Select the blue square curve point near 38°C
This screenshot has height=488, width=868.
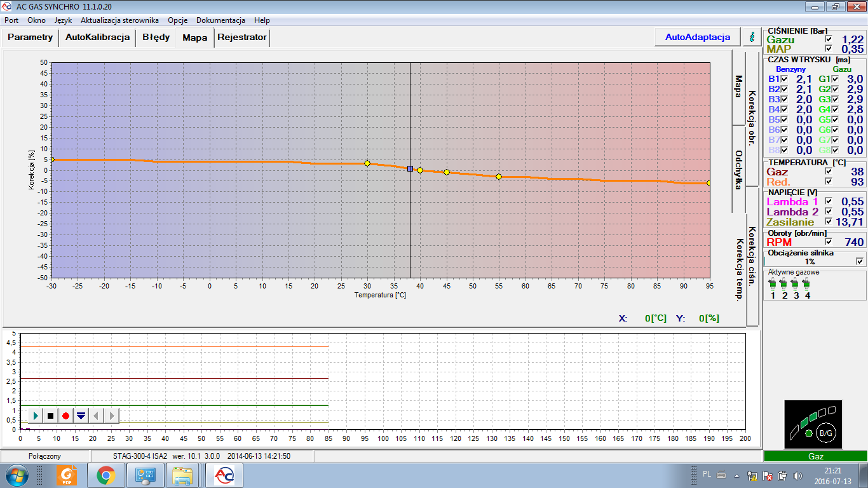410,168
